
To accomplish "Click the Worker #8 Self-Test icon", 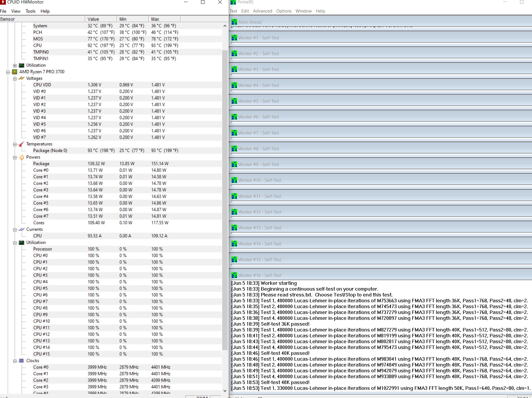I will pos(234,149).
